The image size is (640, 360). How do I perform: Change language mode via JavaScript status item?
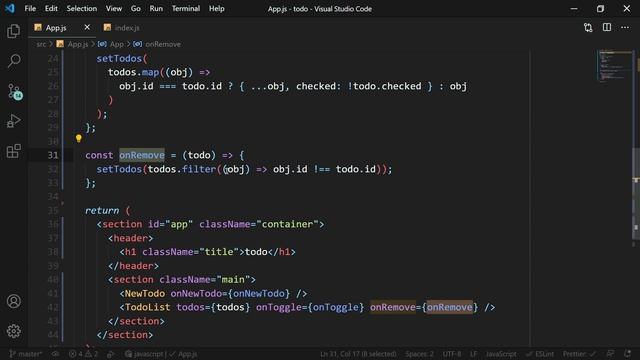(501, 354)
